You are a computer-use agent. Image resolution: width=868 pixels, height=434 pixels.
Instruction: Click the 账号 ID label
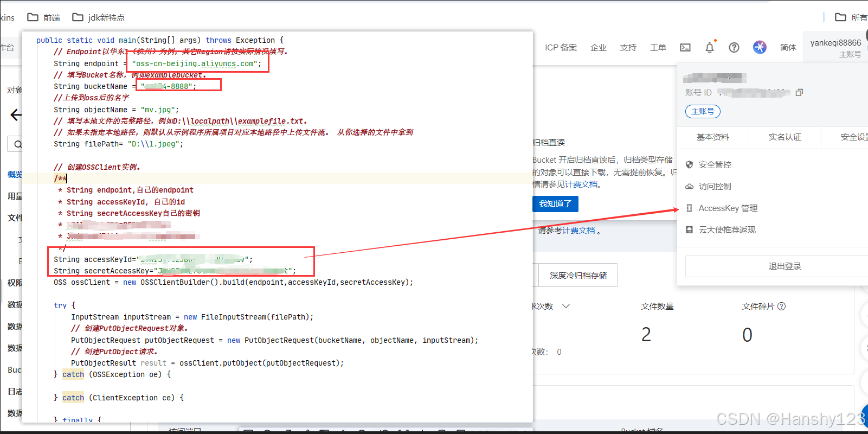(698, 93)
